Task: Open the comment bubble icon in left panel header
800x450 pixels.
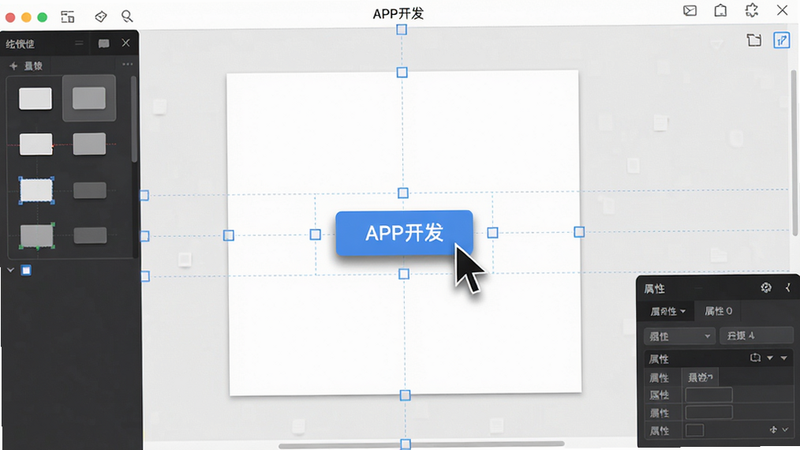Action: tap(104, 44)
